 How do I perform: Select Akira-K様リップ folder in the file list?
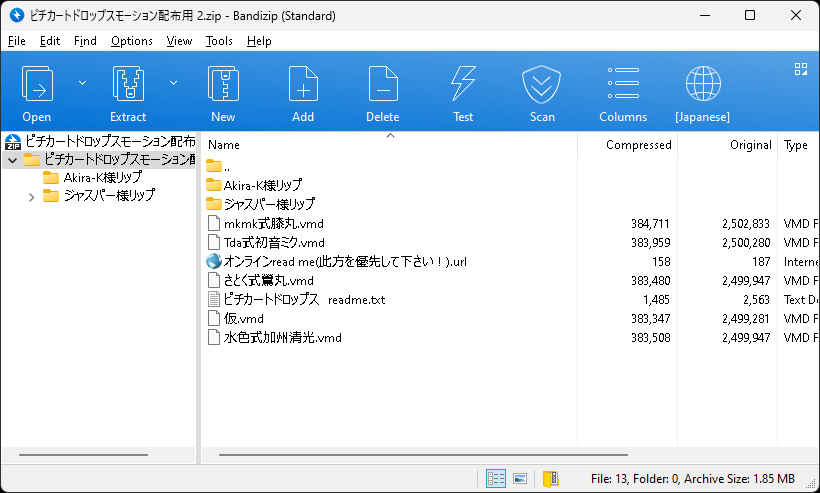click(254, 185)
